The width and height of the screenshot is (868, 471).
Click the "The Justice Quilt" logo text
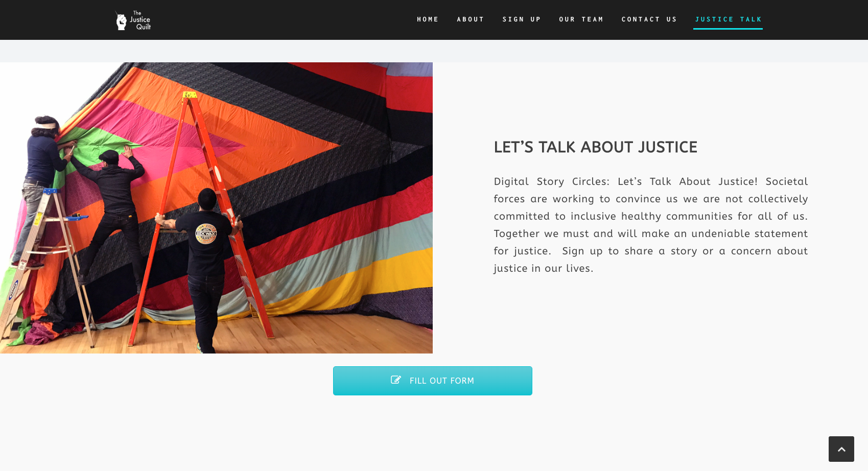click(x=140, y=20)
